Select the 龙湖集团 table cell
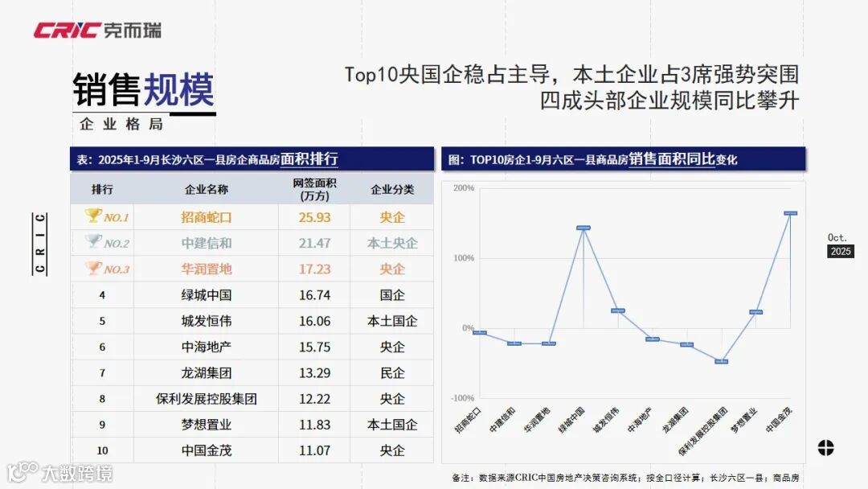Image resolution: width=868 pixels, height=489 pixels. [207, 372]
